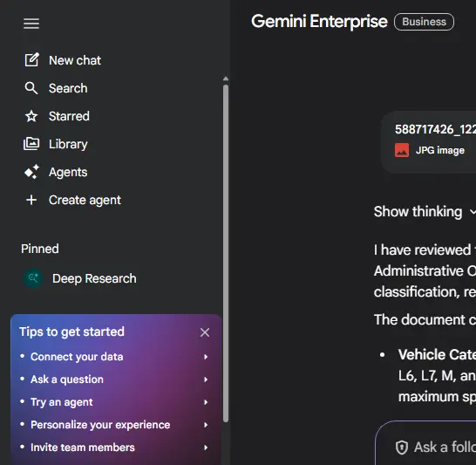Open the attached JPG image thumbnail

coord(402,150)
